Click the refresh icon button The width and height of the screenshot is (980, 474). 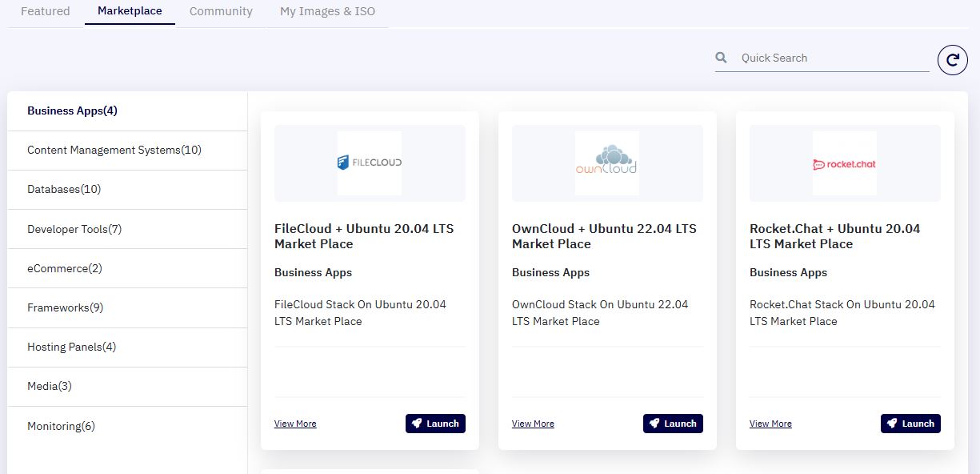[953, 60]
